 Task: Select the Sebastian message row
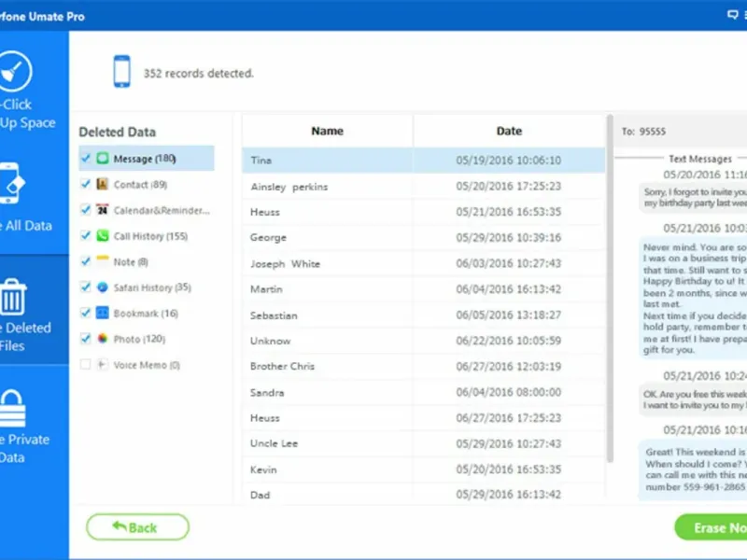[x=424, y=315]
